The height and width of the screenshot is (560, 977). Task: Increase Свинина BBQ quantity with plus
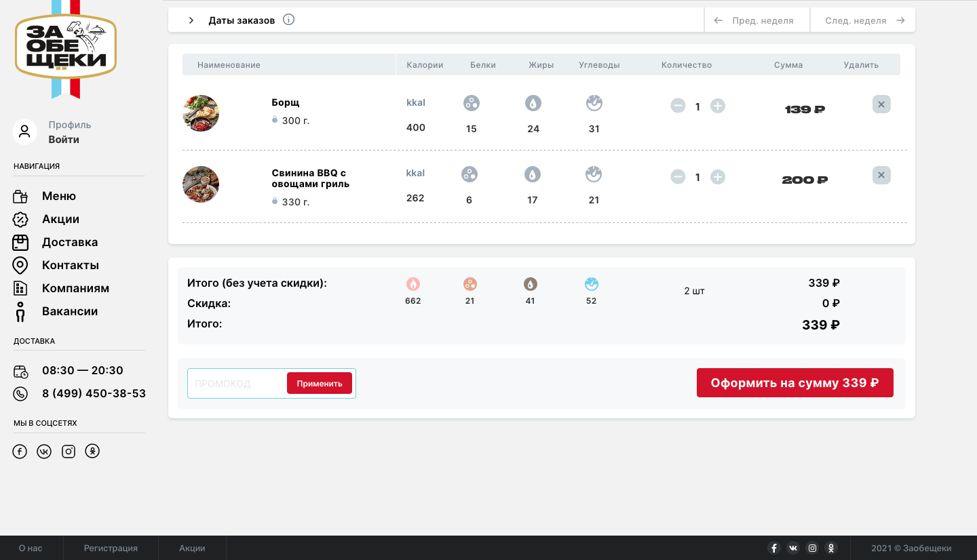(x=717, y=177)
